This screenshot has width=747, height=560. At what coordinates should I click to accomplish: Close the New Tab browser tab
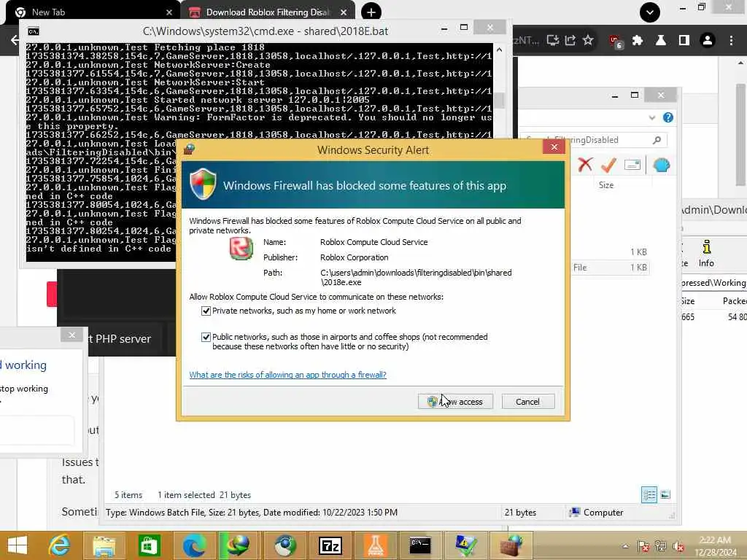pyautogui.click(x=169, y=12)
